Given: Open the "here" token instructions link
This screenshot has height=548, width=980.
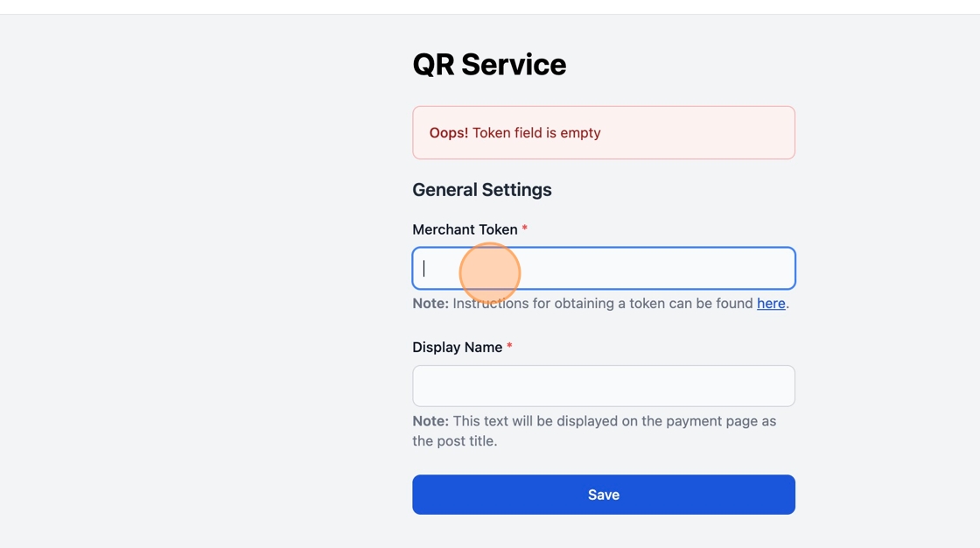Looking at the screenshot, I should pyautogui.click(x=770, y=304).
